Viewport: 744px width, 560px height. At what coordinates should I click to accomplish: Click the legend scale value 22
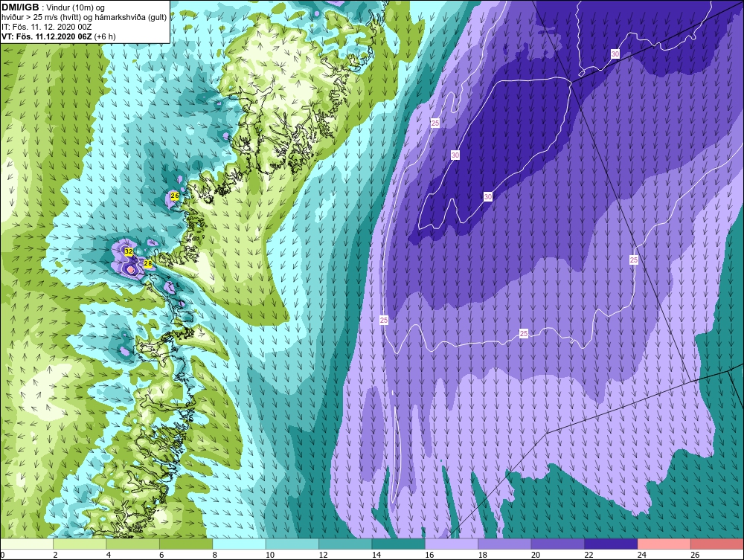pos(589,555)
